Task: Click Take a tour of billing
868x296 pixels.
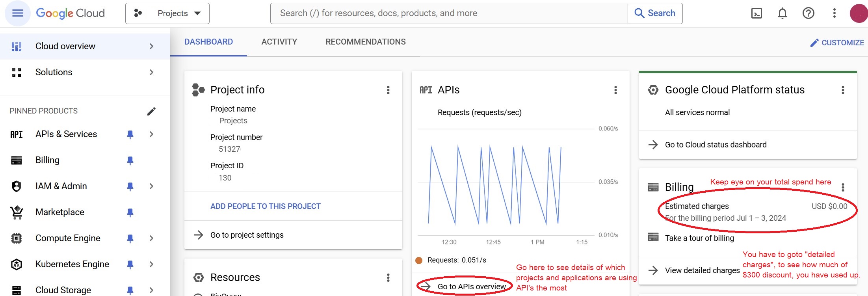Action: click(x=699, y=238)
